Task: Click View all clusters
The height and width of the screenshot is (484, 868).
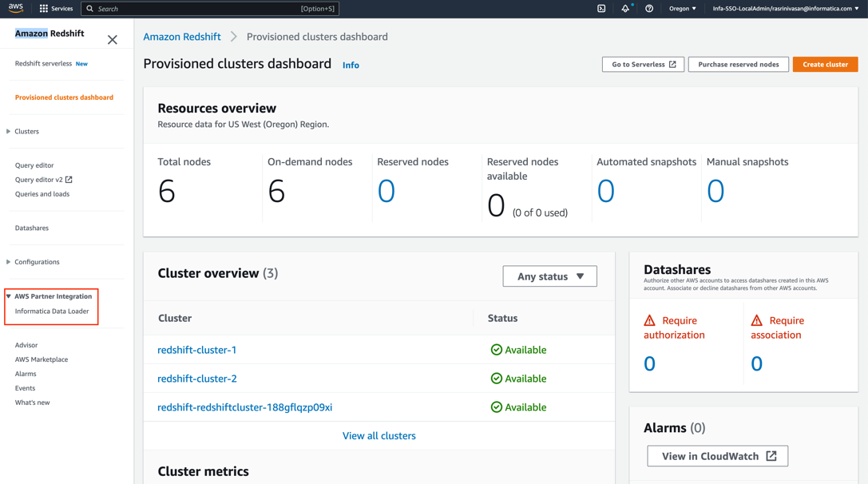Action: 379,436
